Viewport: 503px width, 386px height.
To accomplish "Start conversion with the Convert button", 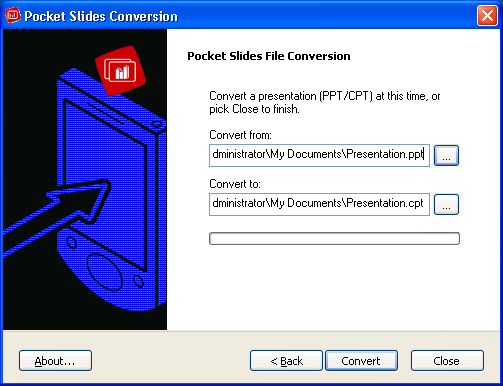I will coord(361,360).
